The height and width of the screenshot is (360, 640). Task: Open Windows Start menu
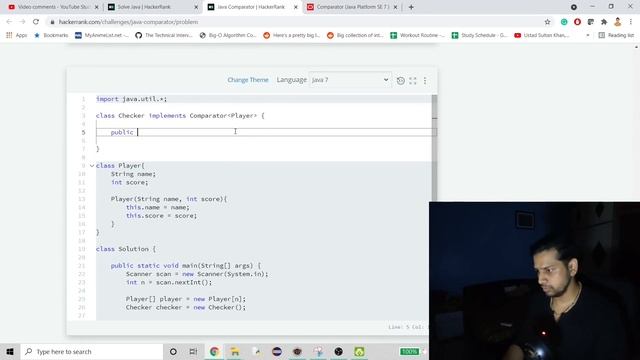(x=10, y=351)
